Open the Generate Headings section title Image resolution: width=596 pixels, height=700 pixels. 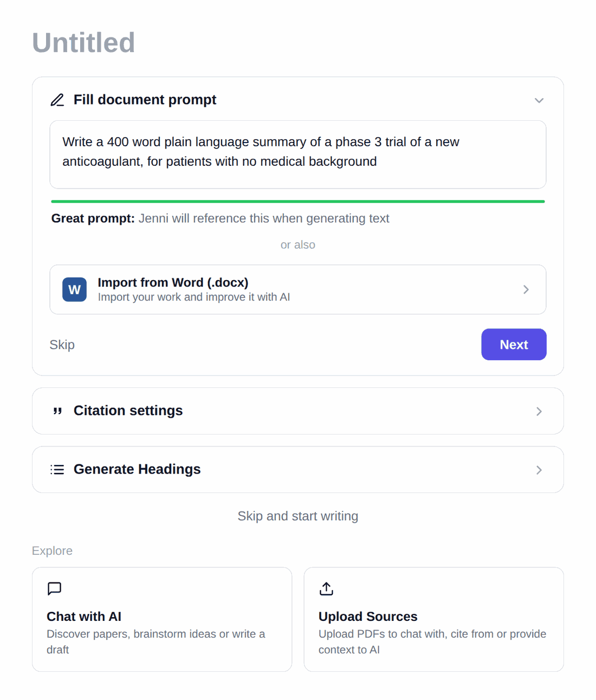[x=137, y=469]
